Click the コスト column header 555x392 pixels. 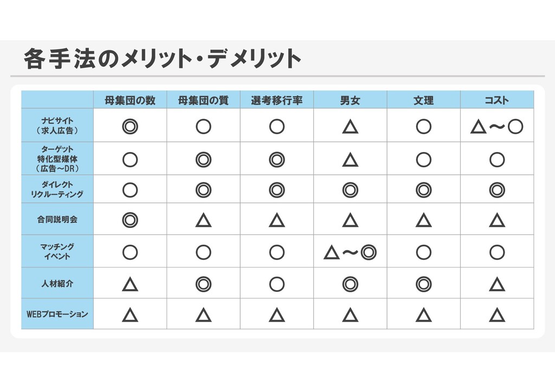496,100
